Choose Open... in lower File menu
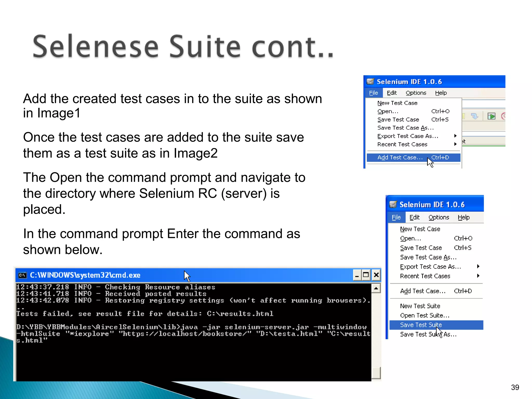 pos(436,238)
